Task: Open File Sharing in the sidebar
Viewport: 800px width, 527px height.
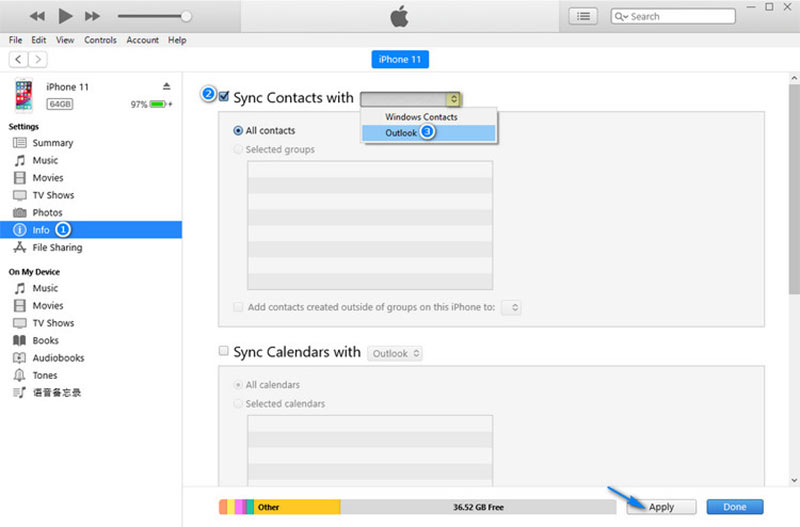Action: (57, 248)
